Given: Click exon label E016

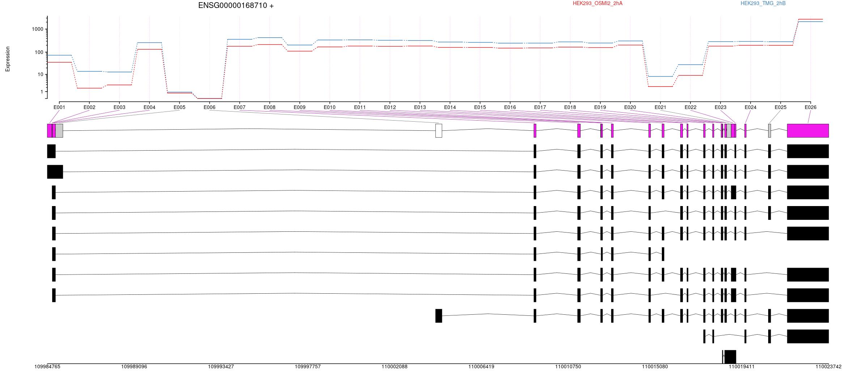Looking at the screenshot, I should [x=510, y=107].
